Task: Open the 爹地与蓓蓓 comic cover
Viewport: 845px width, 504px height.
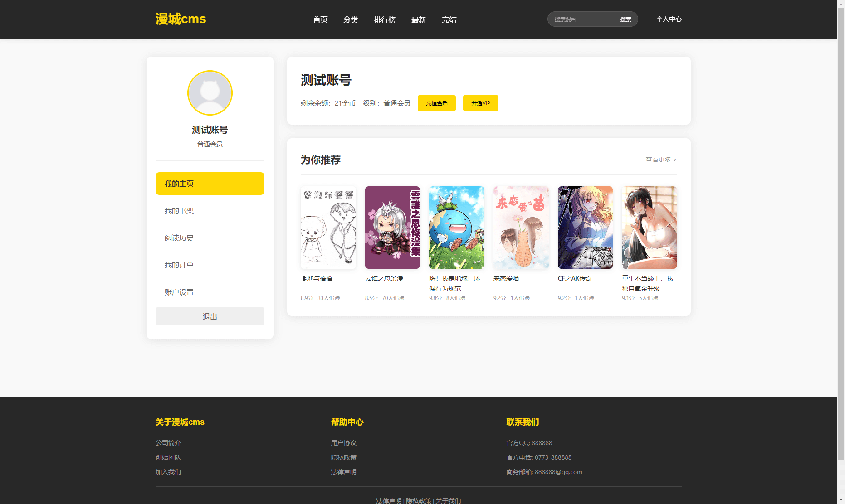Action: [x=328, y=228]
